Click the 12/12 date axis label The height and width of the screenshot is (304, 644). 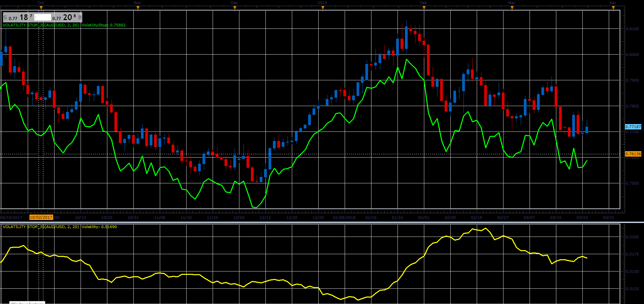pyautogui.click(x=265, y=218)
